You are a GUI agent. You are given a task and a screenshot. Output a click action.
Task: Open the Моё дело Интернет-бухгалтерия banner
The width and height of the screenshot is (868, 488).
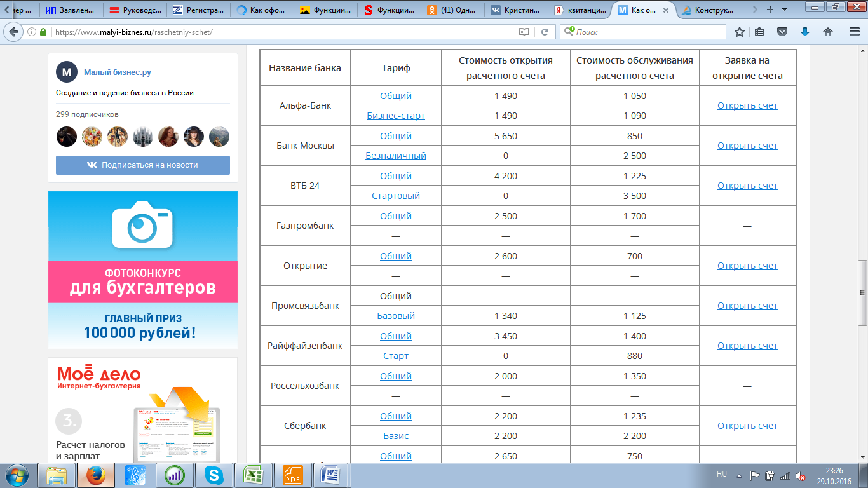tap(143, 410)
